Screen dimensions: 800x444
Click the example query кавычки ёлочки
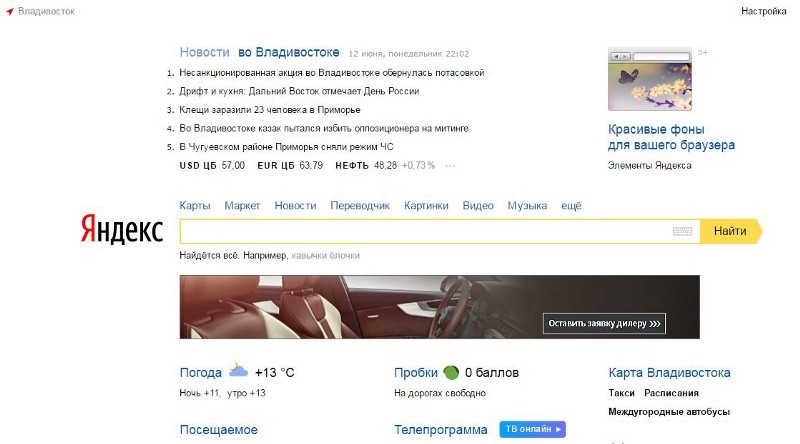(x=326, y=255)
